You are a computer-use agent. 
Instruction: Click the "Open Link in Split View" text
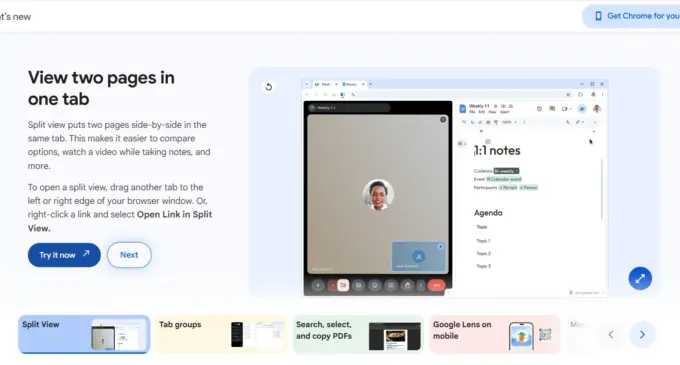click(x=120, y=221)
